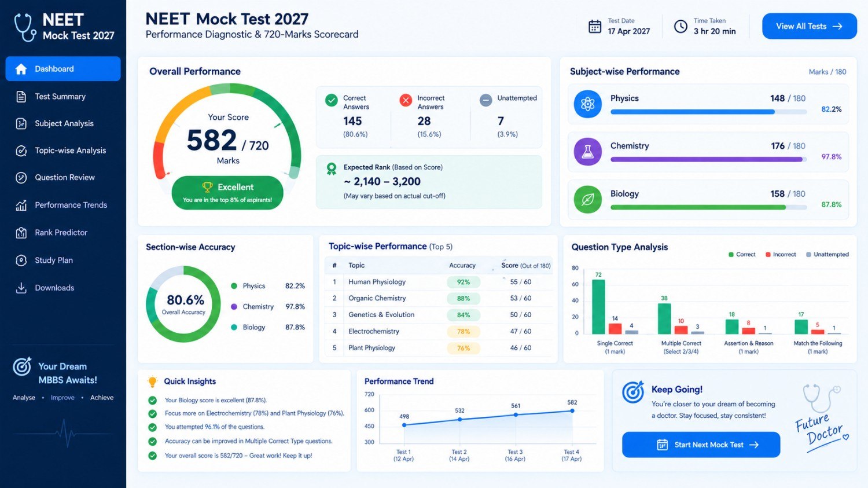Image resolution: width=868 pixels, height=488 pixels.
Task: Click the Physics atom icon
Action: (x=587, y=104)
